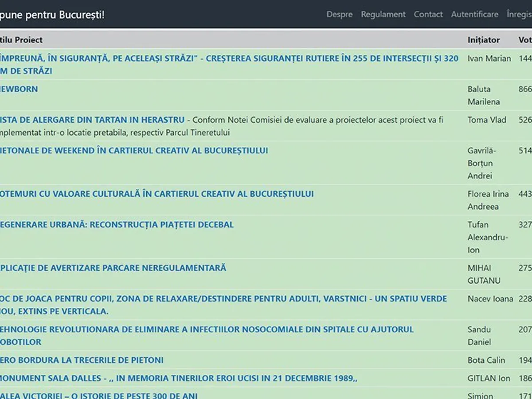The width and height of the screenshot is (532, 399).
Task: Open the Contact page
Action: (x=428, y=14)
